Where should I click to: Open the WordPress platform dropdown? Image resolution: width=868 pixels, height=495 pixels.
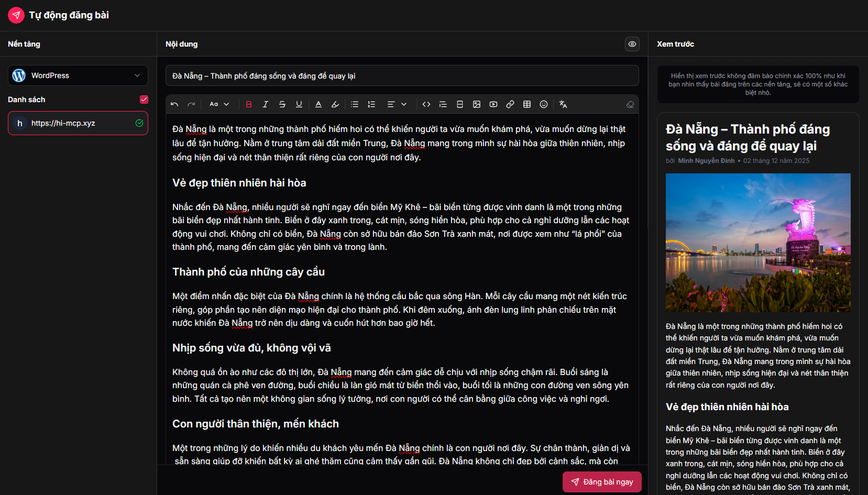pyautogui.click(x=78, y=75)
